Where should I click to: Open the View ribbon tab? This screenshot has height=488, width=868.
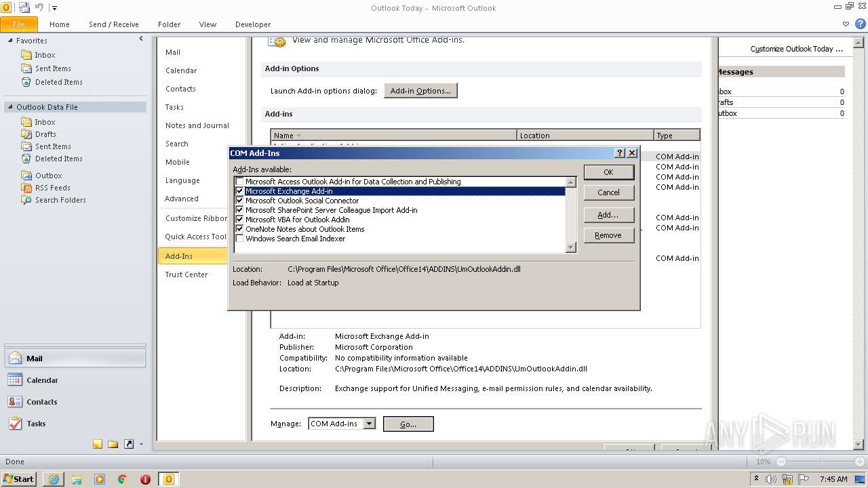click(208, 24)
